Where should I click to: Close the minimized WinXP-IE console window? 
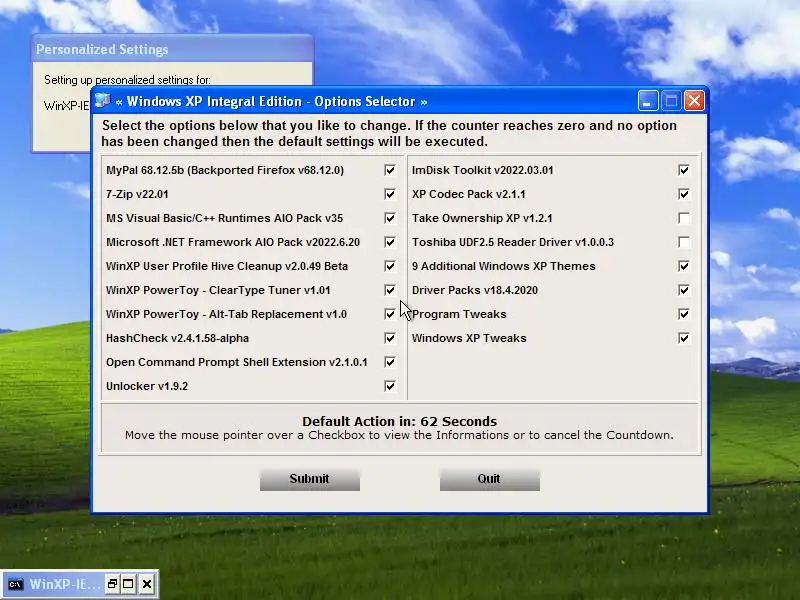tap(147, 584)
